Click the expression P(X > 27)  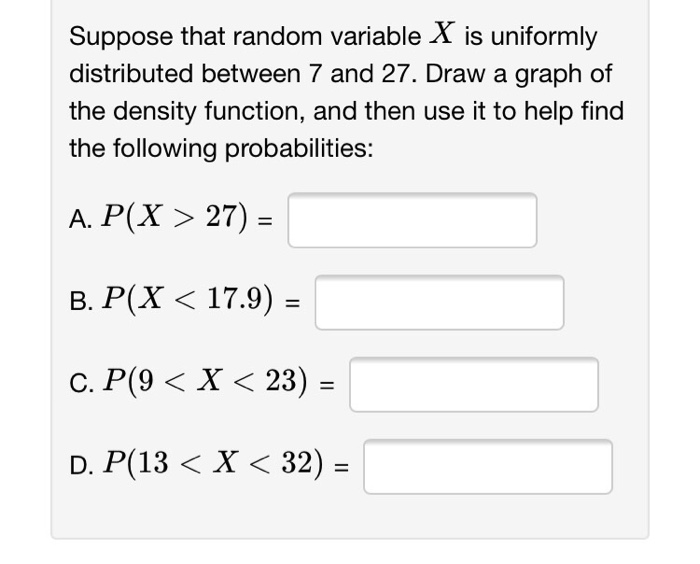pos(174,217)
